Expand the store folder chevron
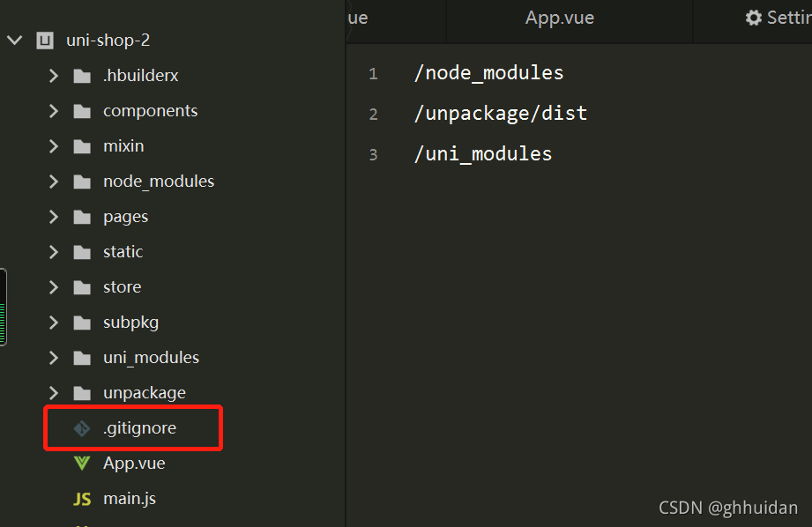The width and height of the screenshot is (812, 527). (x=53, y=287)
